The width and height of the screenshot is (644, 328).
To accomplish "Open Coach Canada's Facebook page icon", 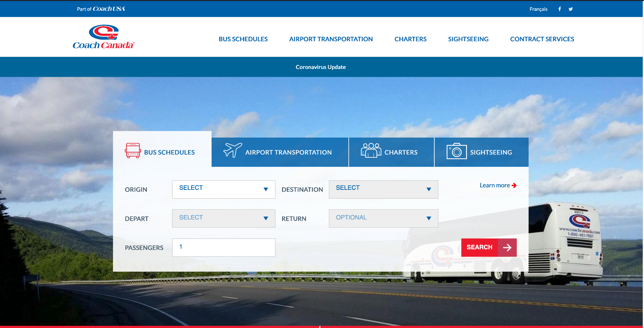I will (x=560, y=9).
